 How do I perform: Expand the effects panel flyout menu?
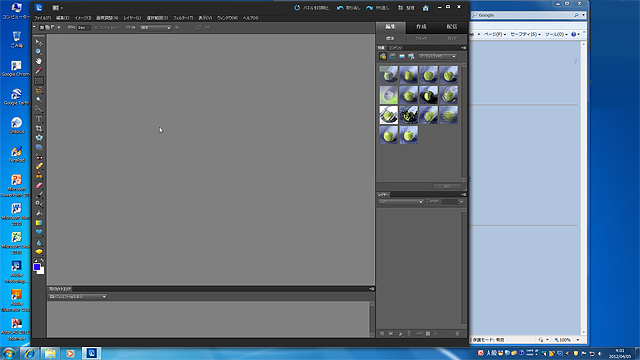tap(463, 48)
